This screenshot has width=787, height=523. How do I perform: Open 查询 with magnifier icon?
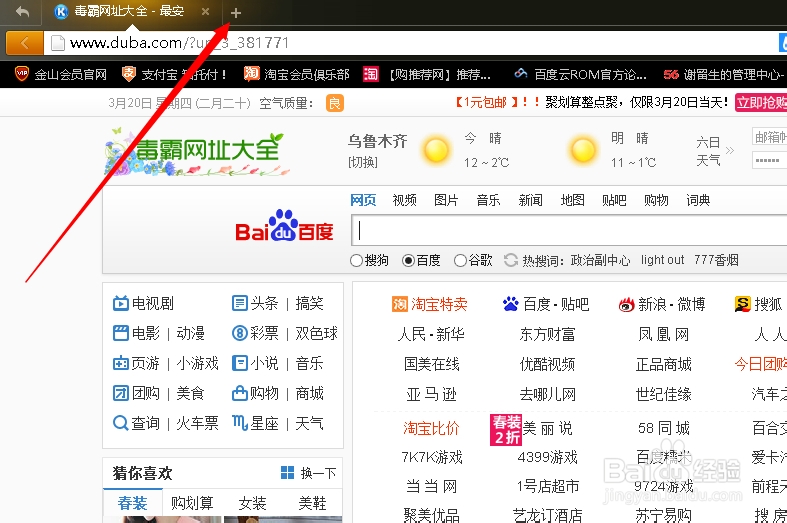(137, 424)
